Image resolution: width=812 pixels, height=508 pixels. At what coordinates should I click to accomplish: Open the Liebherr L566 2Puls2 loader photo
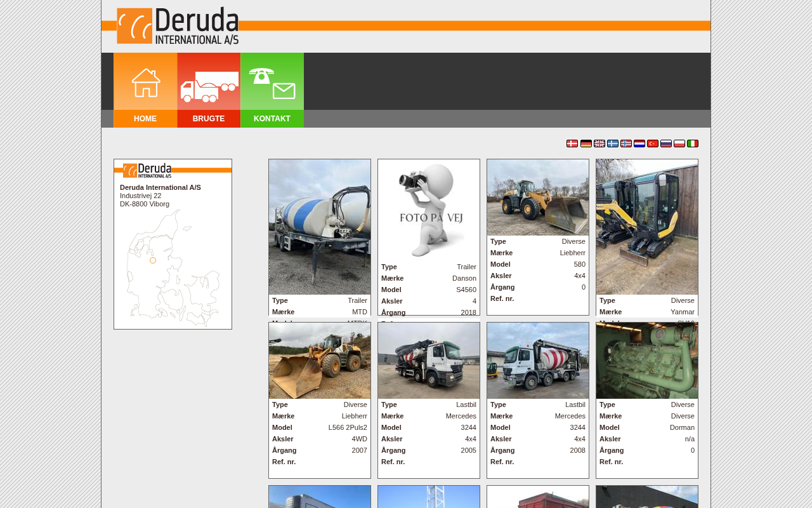(320, 361)
